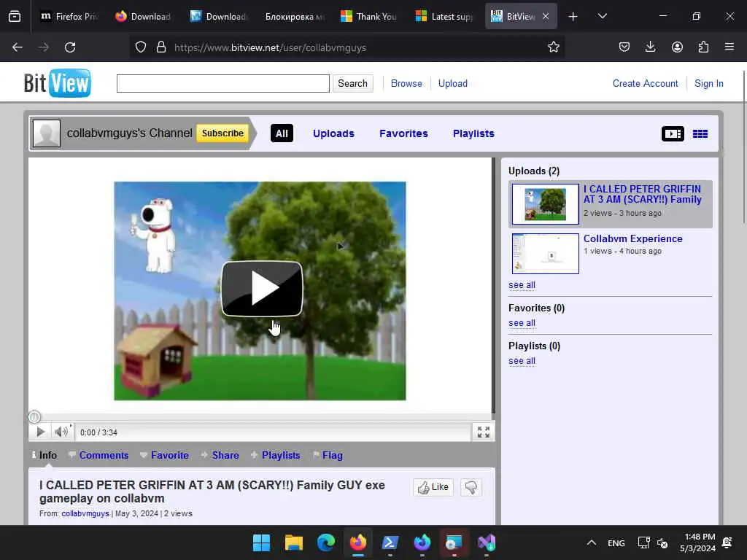Click the channel avatar image
Viewport: 747px width, 560px height.
tap(47, 133)
